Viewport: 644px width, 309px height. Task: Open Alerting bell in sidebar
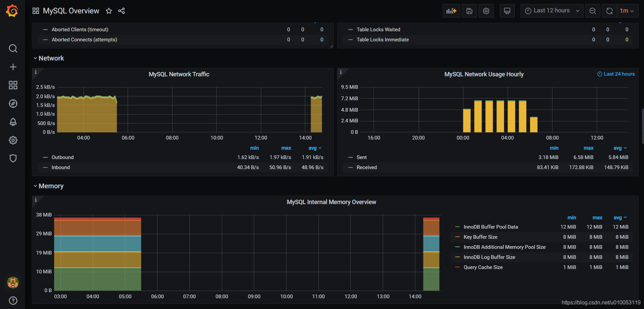coord(13,122)
